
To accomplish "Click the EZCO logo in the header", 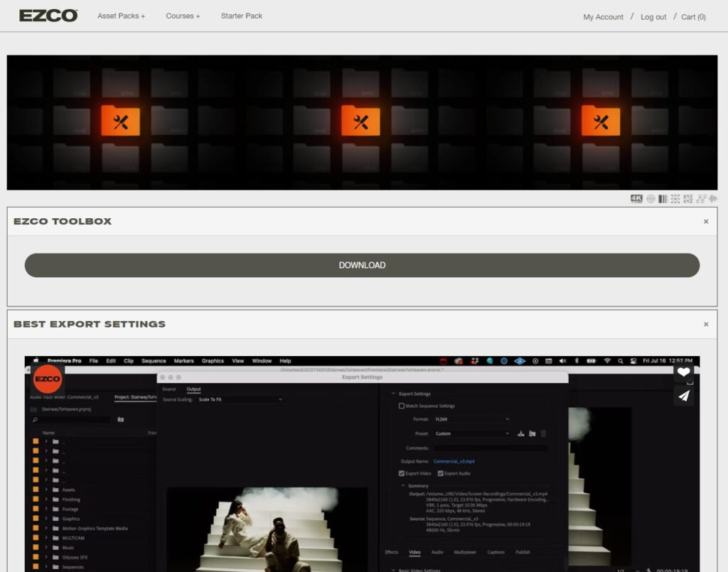I will (x=48, y=16).
